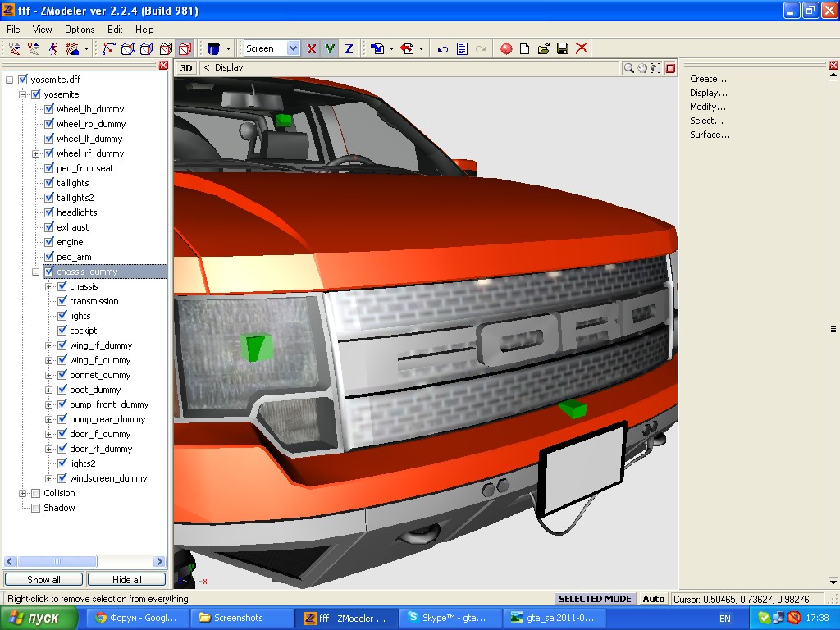The width and height of the screenshot is (840, 630).
Task: Click the viewport pan hand icon
Action: pyautogui.click(x=641, y=68)
